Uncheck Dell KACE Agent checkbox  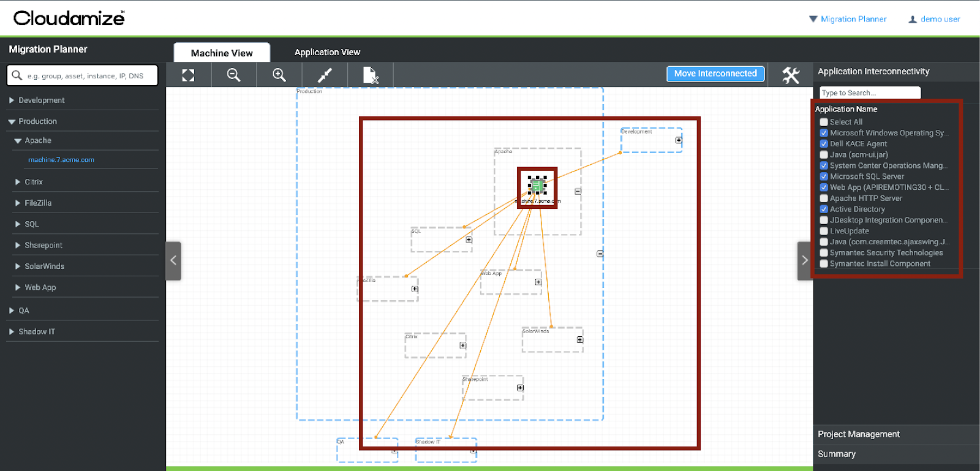pos(824,144)
